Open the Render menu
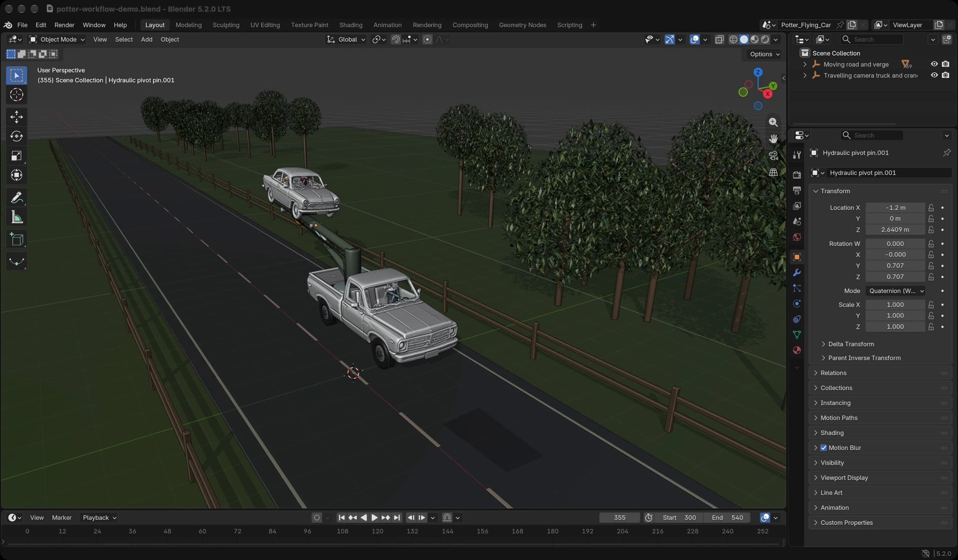This screenshot has height=560, width=958. [x=64, y=25]
